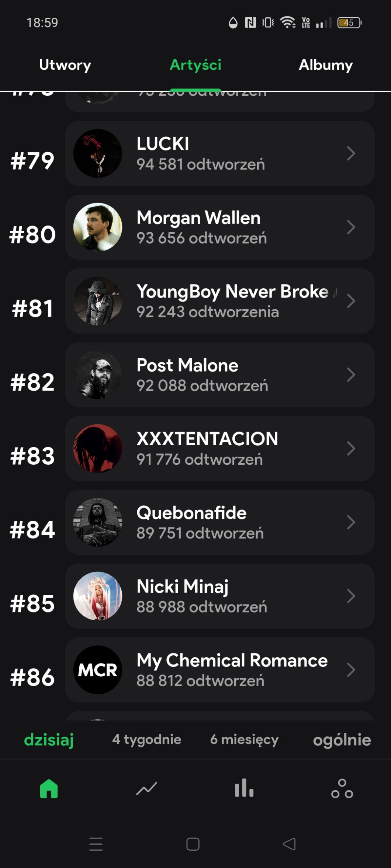The image size is (391, 868).
Task: Open the My Chemical Romance MCR logo
Action: point(98,670)
